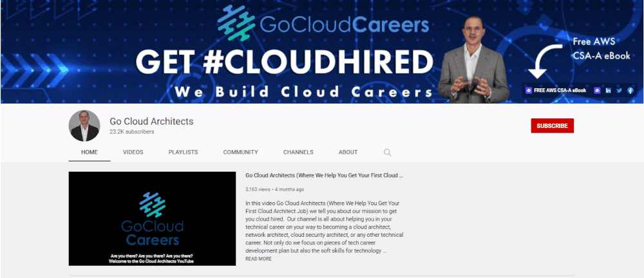The height and width of the screenshot is (278, 644).
Task: Open the LinkedIn icon link in banner
Action: pyautogui.click(x=608, y=90)
